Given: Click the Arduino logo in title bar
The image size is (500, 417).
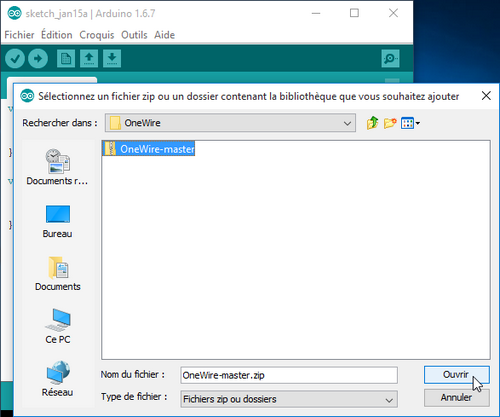Looking at the screenshot, I should [15, 13].
